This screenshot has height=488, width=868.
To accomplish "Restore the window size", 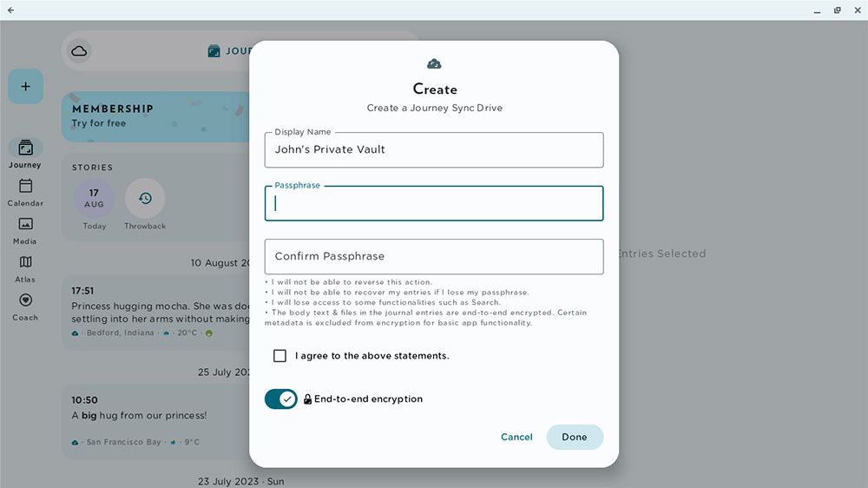I will [838, 10].
